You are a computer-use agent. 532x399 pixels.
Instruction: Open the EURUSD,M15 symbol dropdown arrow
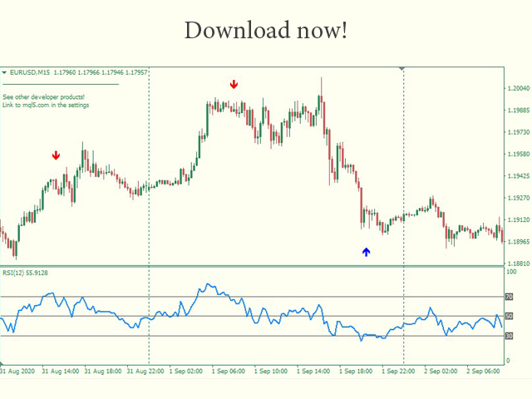(x=4, y=72)
